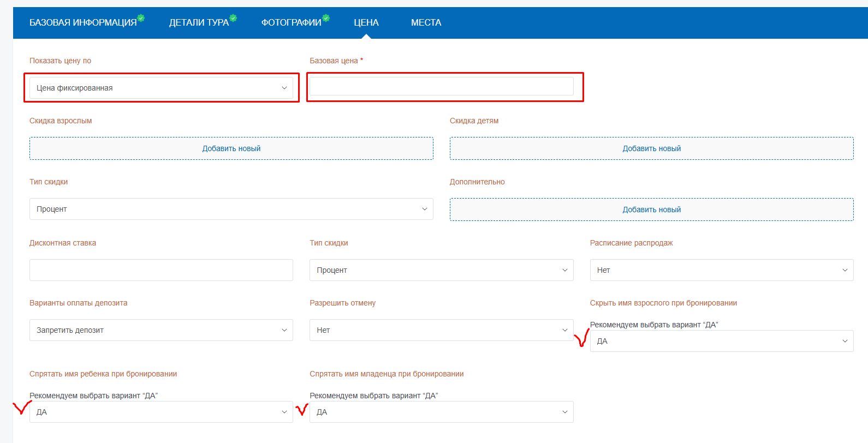Open the left Тип скидки dropdown
The height and width of the screenshot is (443, 868).
[x=231, y=209]
